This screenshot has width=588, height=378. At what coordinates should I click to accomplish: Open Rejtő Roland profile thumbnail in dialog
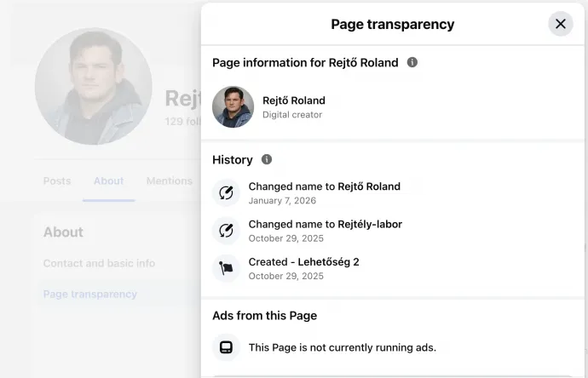click(x=233, y=106)
